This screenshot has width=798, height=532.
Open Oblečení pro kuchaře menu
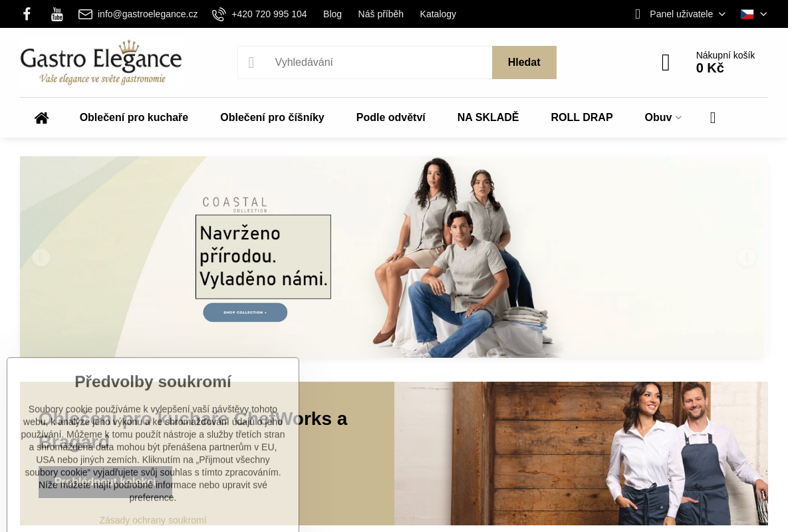134,118
